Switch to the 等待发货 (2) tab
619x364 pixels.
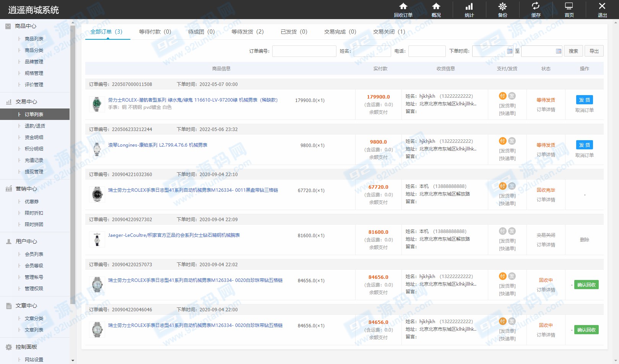[x=247, y=32]
